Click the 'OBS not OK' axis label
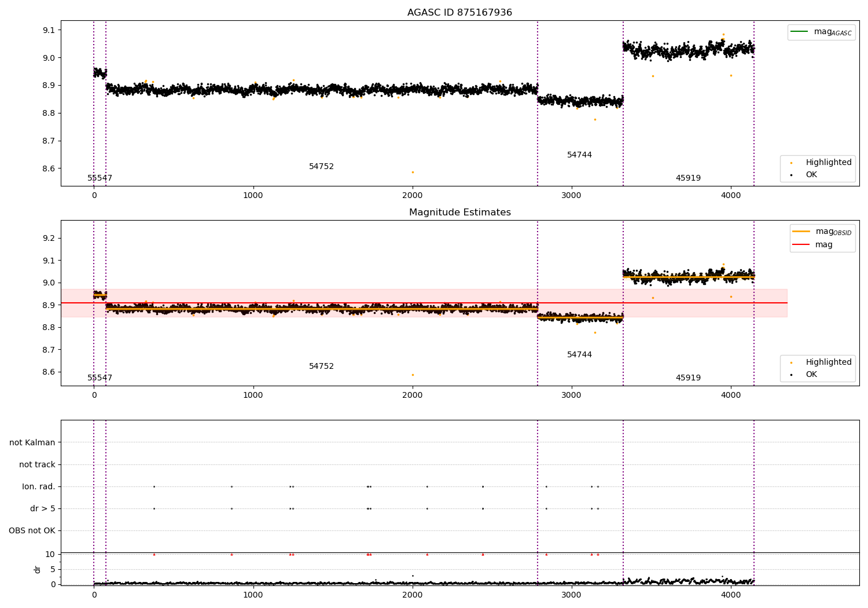 pyautogui.click(x=32, y=530)
